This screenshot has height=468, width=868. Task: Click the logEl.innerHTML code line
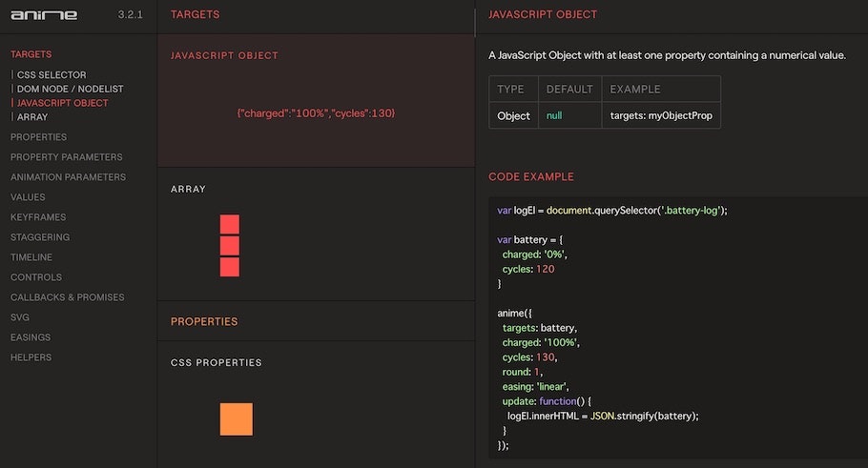tap(603, 416)
